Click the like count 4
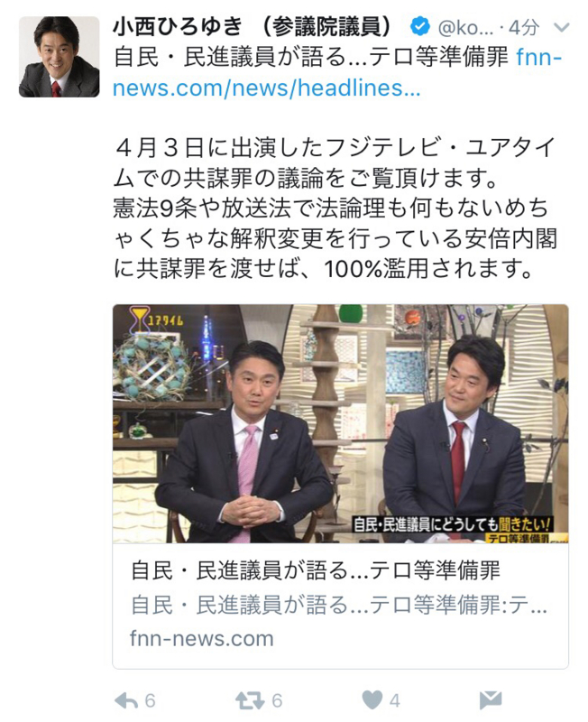 click(394, 701)
